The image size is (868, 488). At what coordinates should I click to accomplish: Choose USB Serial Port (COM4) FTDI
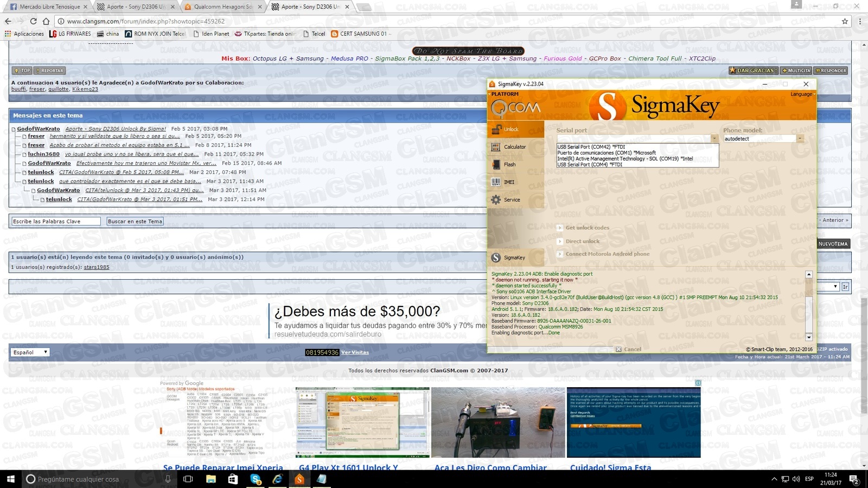[x=590, y=165]
